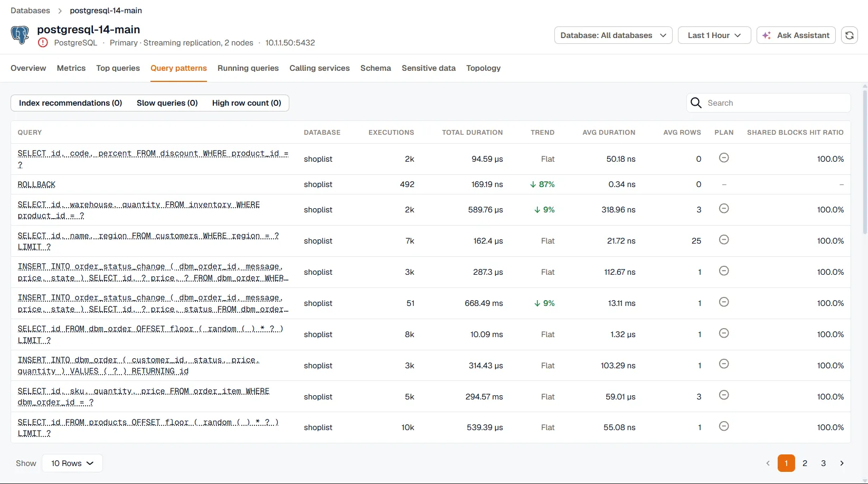Click the 25 average rows cell
The image size is (868, 484).
point(696,241)
